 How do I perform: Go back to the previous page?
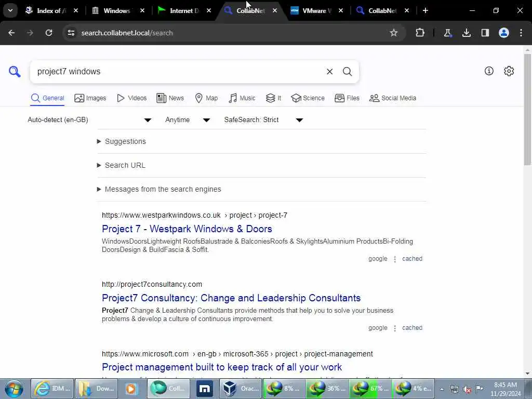coord(11,33)
